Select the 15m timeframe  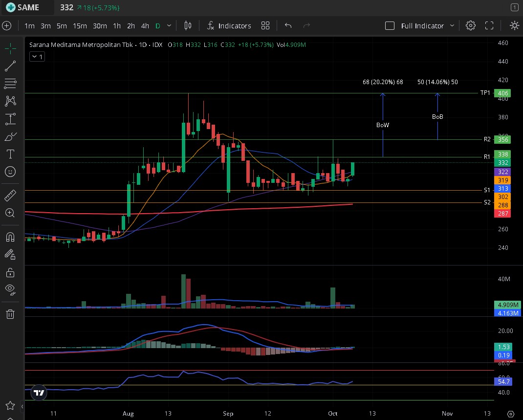point(80,25)
